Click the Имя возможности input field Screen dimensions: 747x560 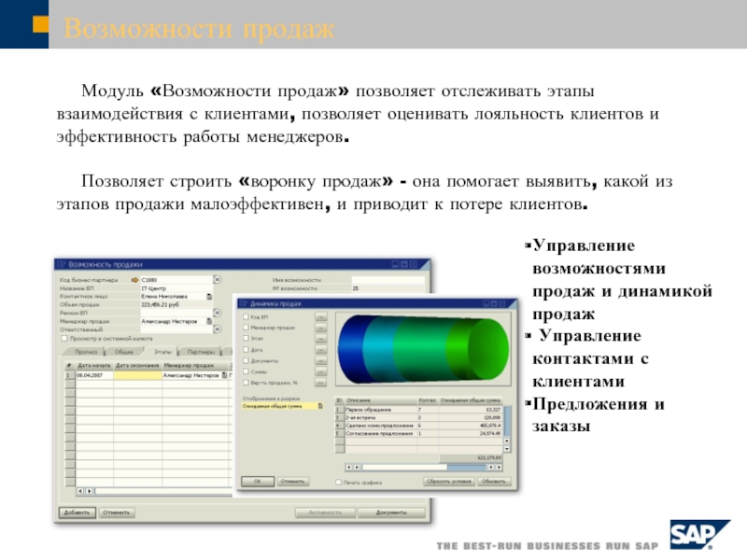388,280
